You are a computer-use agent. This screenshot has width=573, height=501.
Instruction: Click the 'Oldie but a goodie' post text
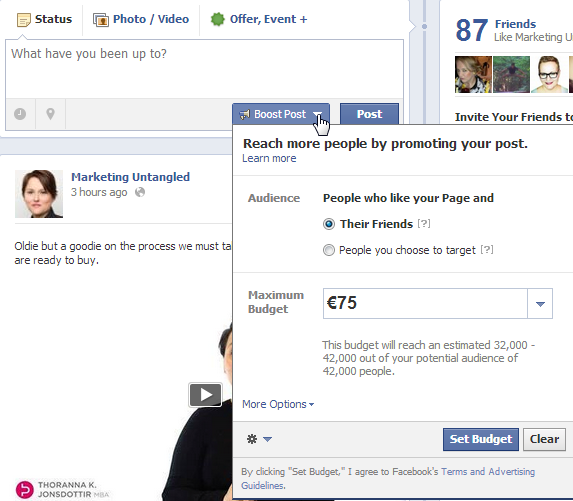[x=123, y=253]
